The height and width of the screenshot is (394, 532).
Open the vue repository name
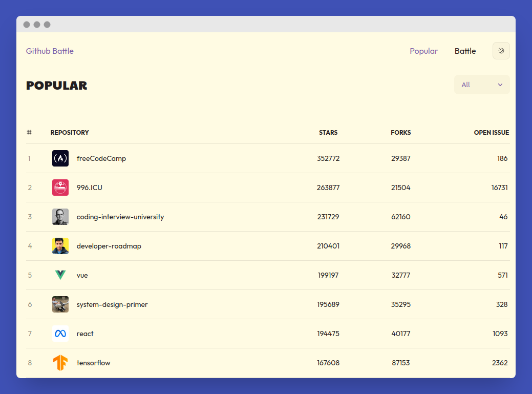82,275
